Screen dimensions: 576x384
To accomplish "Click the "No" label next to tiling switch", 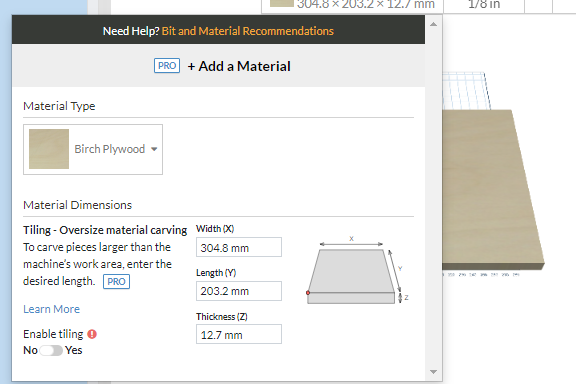I will click(x=30, y=350).
